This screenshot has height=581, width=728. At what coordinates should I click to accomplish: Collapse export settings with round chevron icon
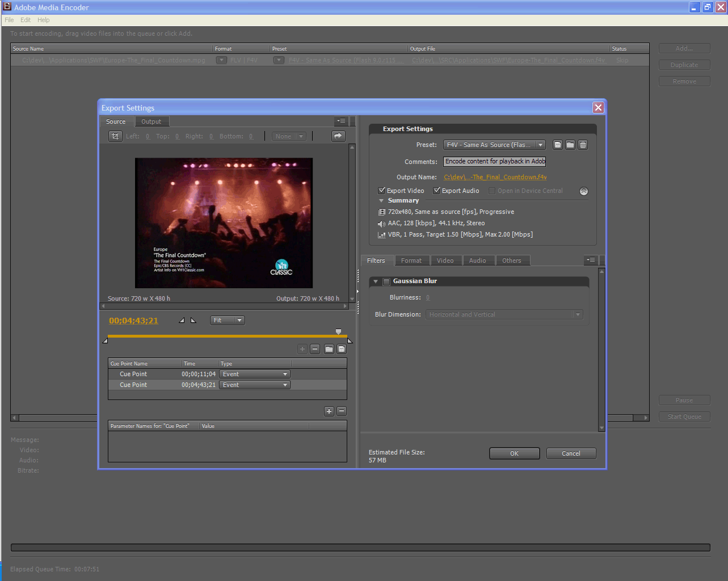pos(584,191)
